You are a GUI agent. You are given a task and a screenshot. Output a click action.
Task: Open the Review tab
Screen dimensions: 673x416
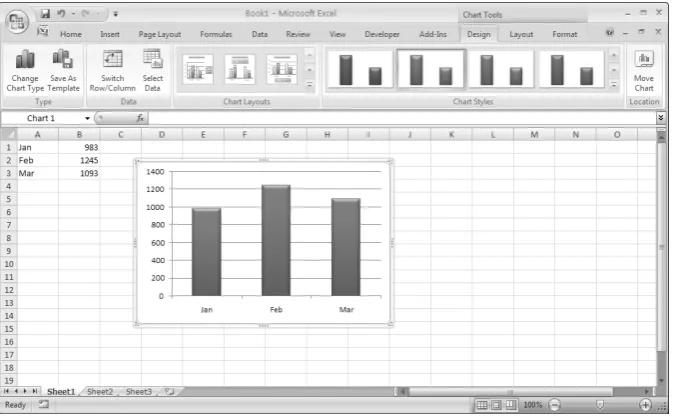pyautogui.click(x=298, y=34)
